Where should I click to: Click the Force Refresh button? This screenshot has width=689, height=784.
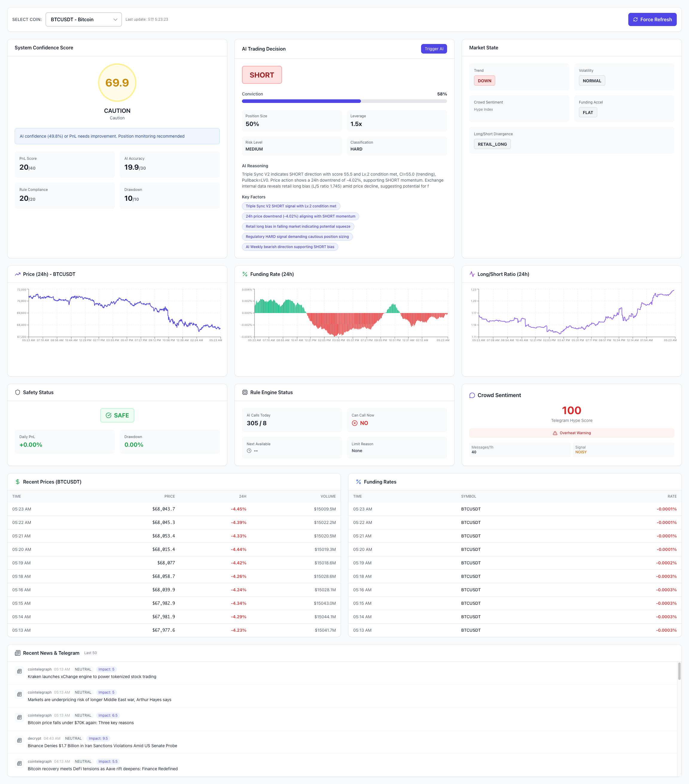[652, 19]
